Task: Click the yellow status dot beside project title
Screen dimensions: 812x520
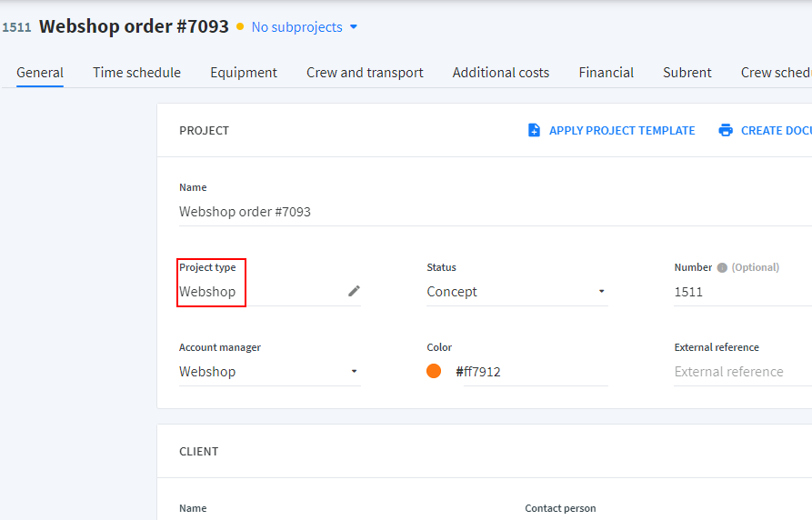Action: (240, 26)
